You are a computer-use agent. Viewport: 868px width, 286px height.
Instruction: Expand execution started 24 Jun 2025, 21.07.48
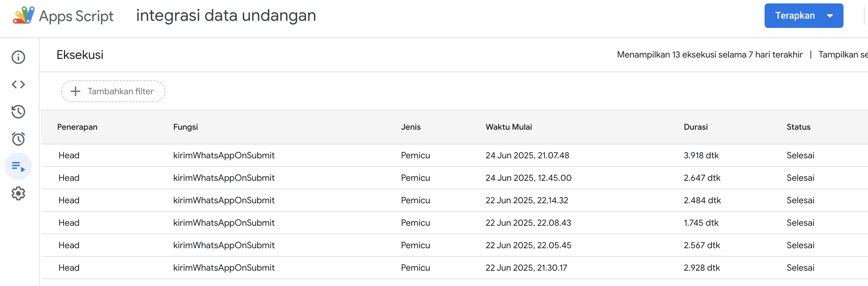click(527, 155)
